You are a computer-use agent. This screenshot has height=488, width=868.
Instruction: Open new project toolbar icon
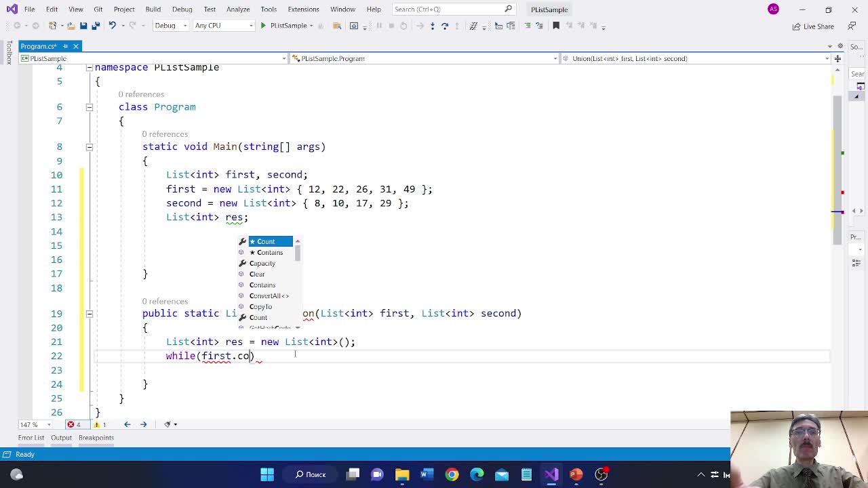(x=54, y=26)
